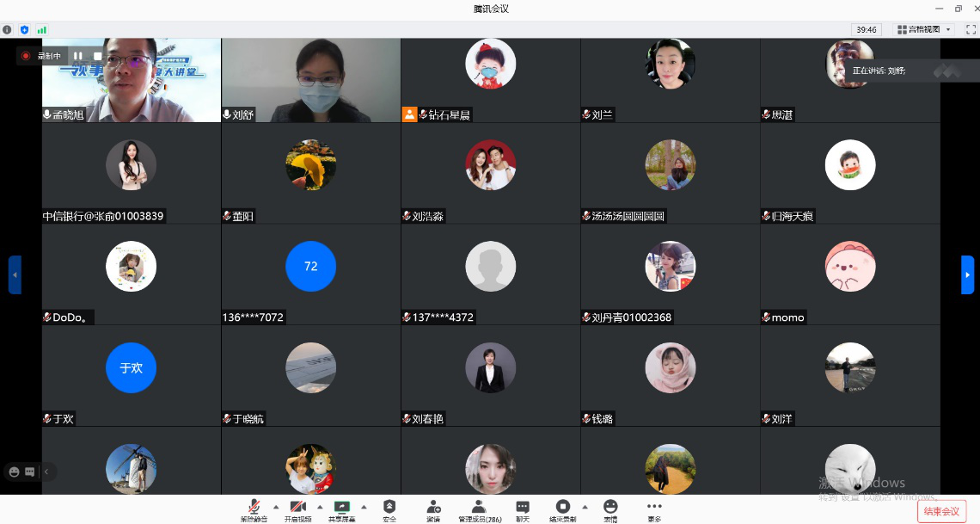Click 汤汤汤圆圆圆圆's avatar
The image size is (980, 524).
(x=671, y=165)
